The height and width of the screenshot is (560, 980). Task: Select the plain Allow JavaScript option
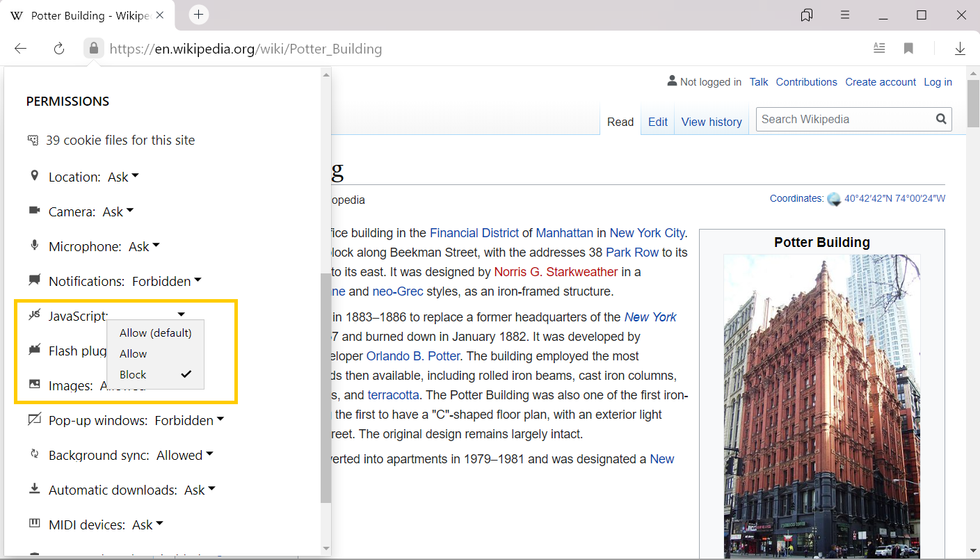tap(156, 353)
